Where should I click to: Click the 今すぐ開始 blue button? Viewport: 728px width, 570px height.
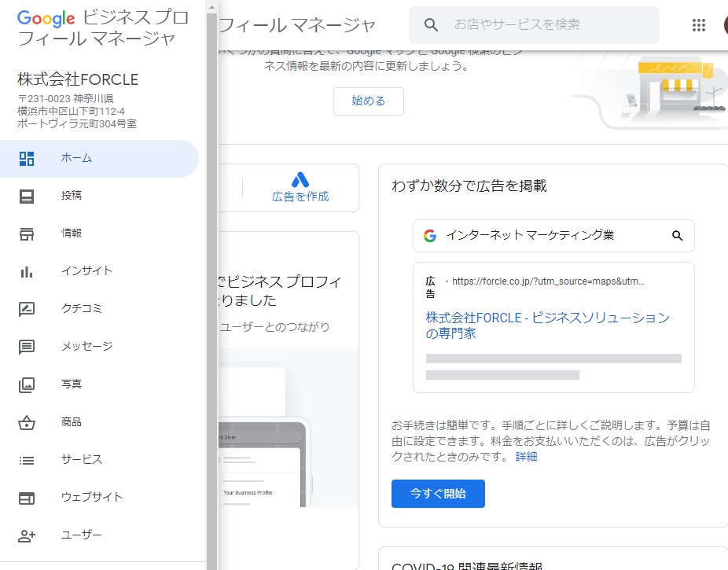(438, 494)
